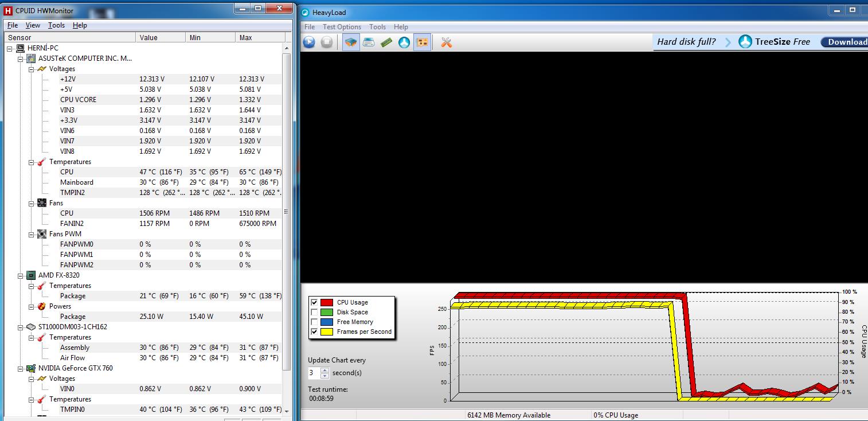The image size is (868, 421).
Task: Toggle the Stress GPU toolbar icon
Action: [x=422, y=42]
